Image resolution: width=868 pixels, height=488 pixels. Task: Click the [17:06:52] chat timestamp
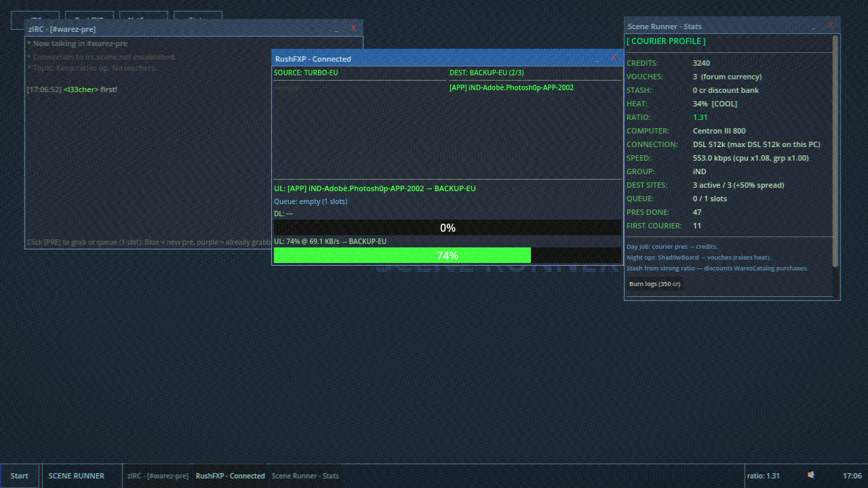(44, 89)
